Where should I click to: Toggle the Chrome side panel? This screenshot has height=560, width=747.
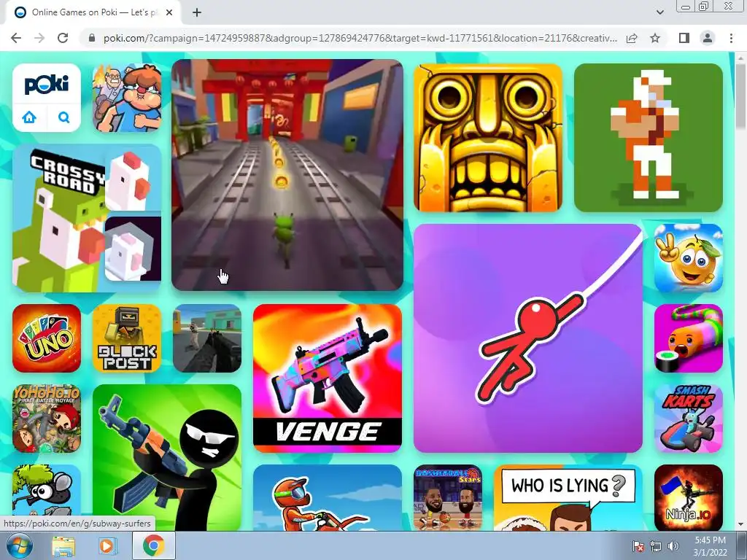[684, 38]
